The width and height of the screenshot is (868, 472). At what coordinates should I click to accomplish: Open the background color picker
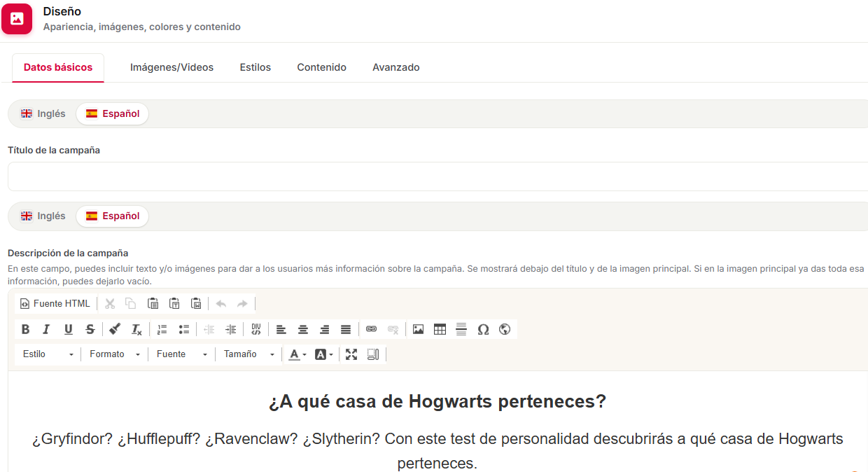coord(323,354)
